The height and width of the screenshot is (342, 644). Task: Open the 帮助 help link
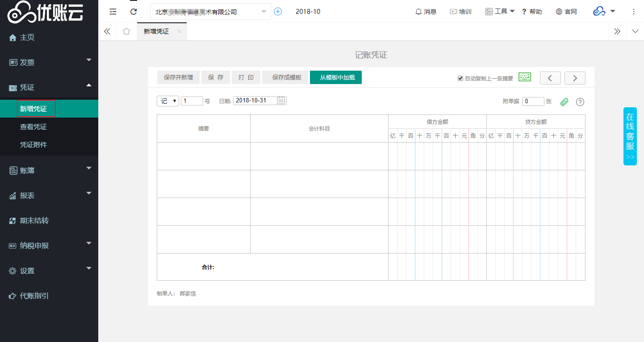[x=532, y=12]
